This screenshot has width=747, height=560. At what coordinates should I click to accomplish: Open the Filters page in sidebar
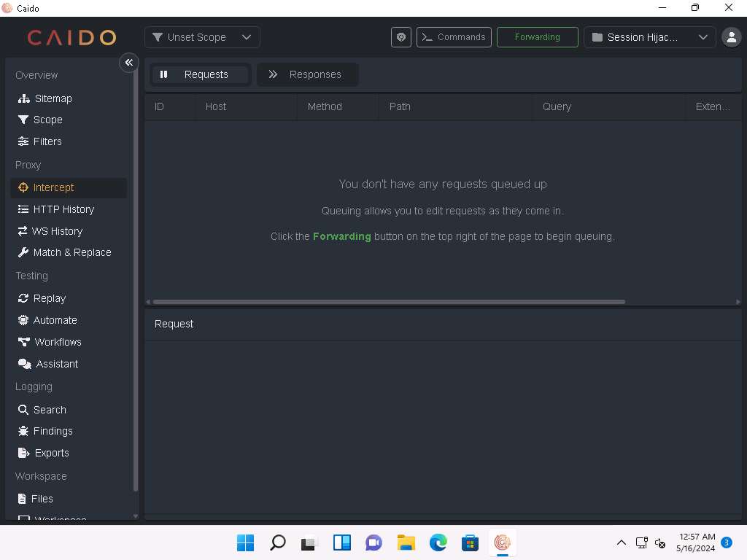pyautogui.click(x=47, y=141)
